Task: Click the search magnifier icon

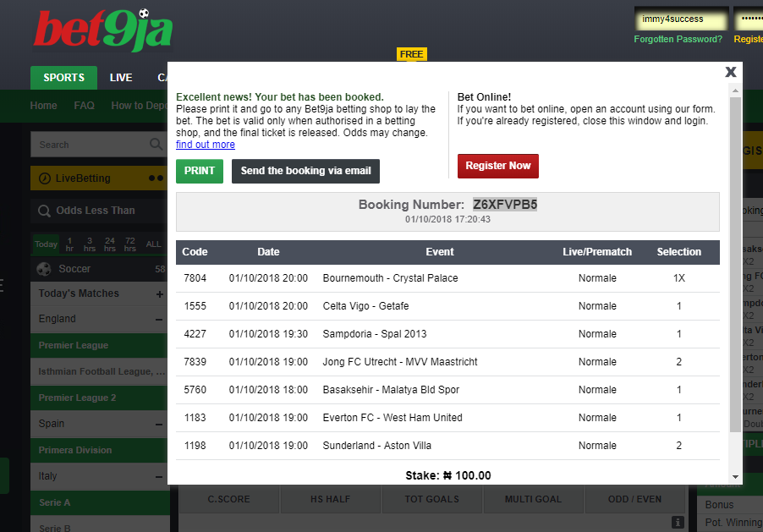Action: click(x=156, y=144)
